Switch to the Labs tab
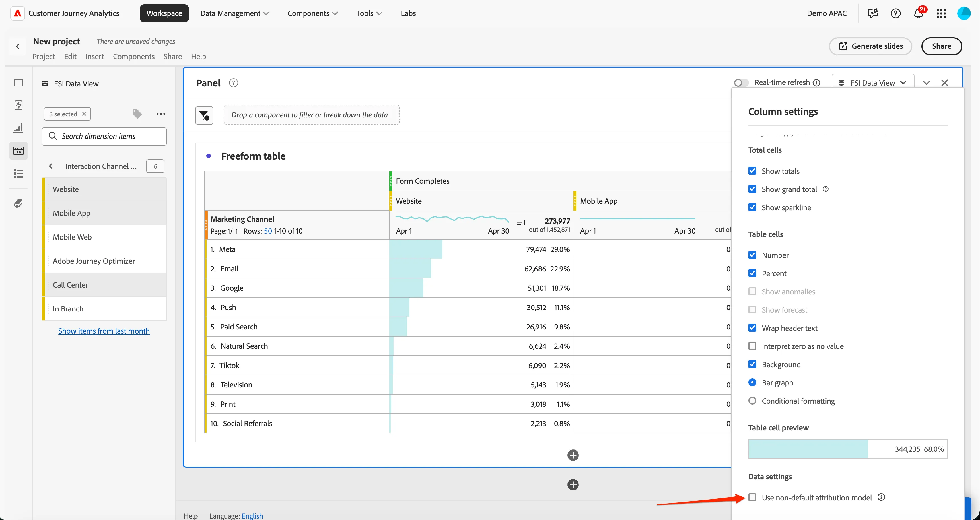The width and height of the screenshot is (980, 520). point(408,13)
